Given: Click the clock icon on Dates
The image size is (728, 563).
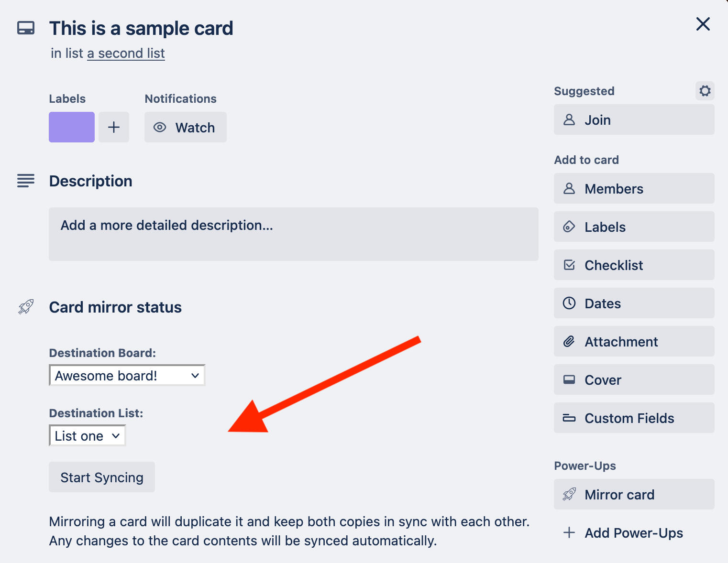Looking at the screenshot, I should click(x=569, y=303).
